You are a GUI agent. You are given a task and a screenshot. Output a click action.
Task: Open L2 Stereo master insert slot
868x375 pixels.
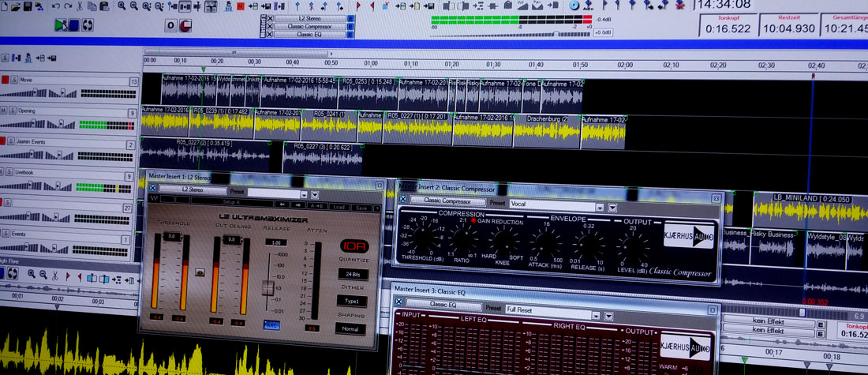310,18
